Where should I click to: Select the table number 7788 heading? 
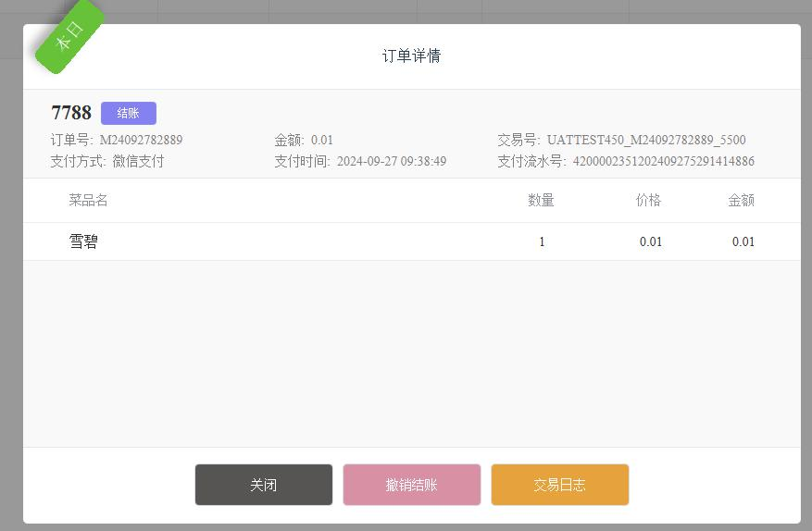click(x=71, y=113)
